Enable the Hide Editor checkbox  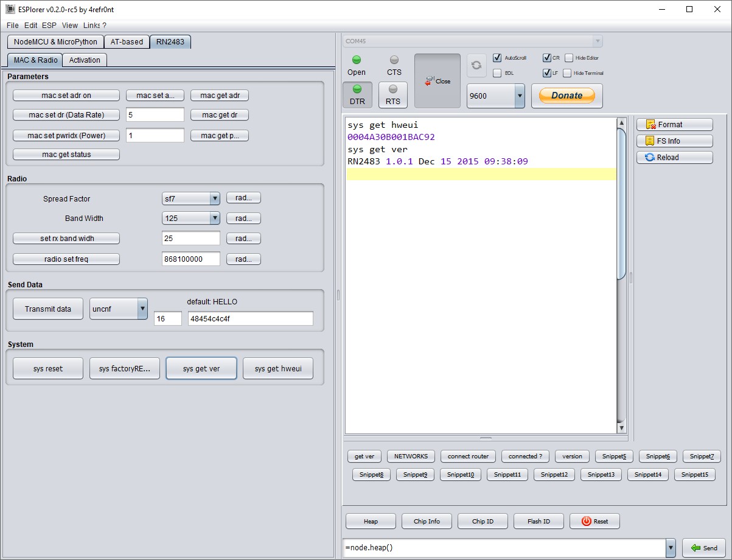[569, 58]
